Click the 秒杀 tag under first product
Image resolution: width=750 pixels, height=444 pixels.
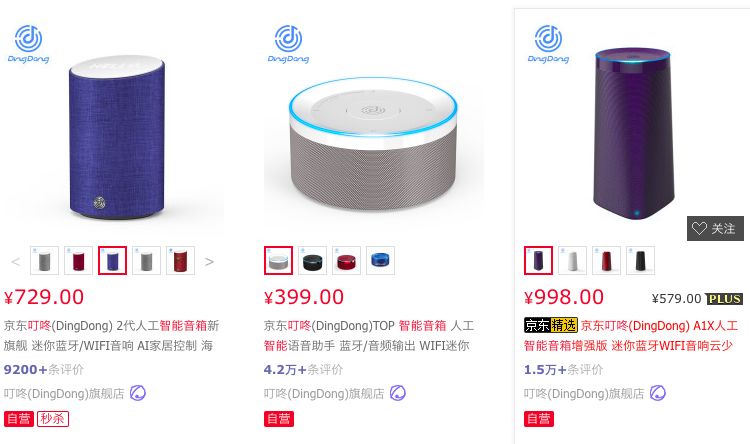point(53,419)
